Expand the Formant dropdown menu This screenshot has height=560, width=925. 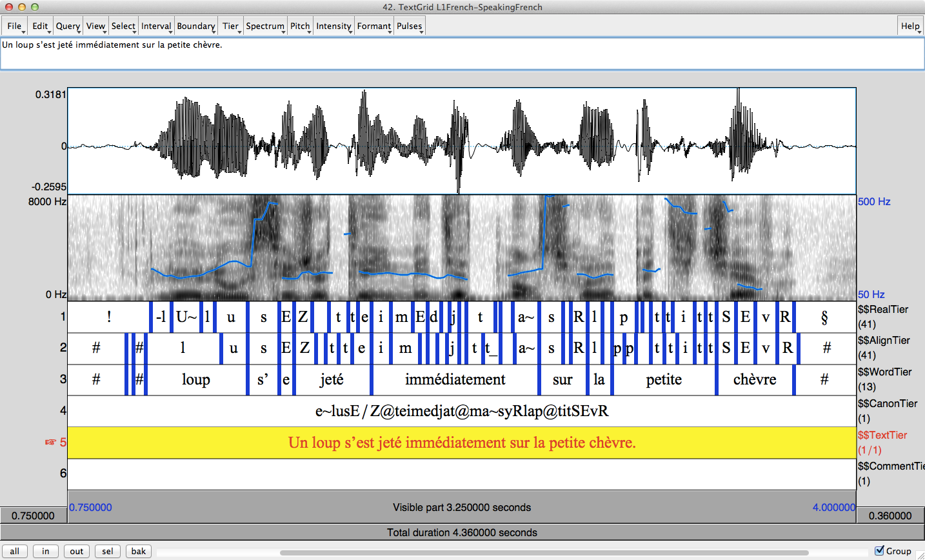pyautogui.click(x=374, y=26)
